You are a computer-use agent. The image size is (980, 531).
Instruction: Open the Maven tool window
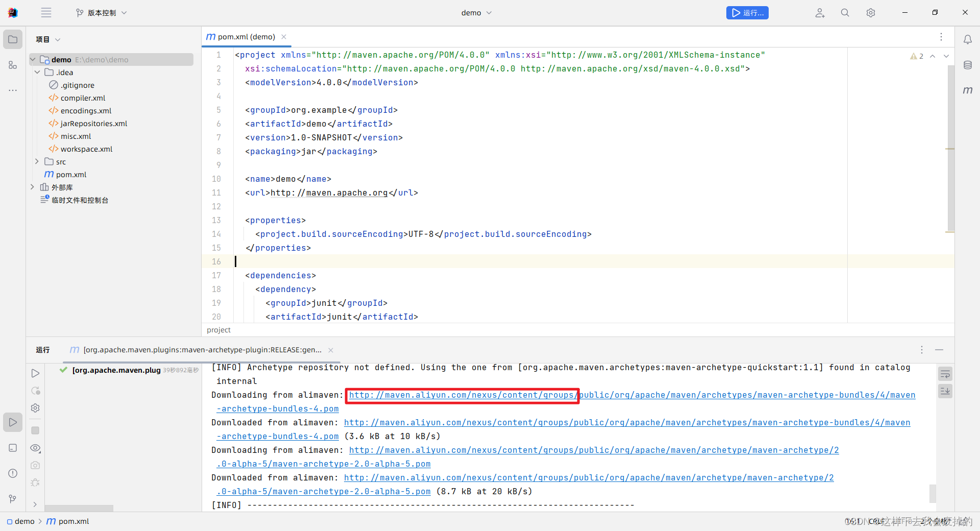[968, 90]
